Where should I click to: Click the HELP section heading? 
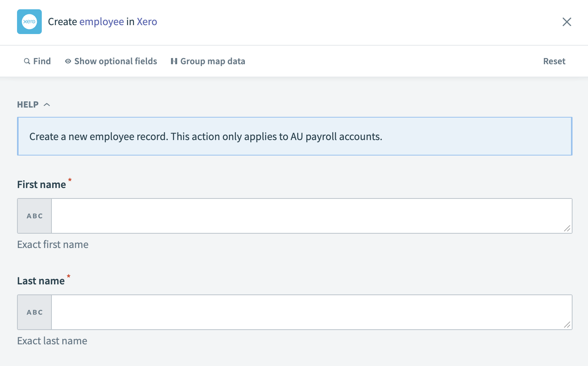click(x=28, y=104)
